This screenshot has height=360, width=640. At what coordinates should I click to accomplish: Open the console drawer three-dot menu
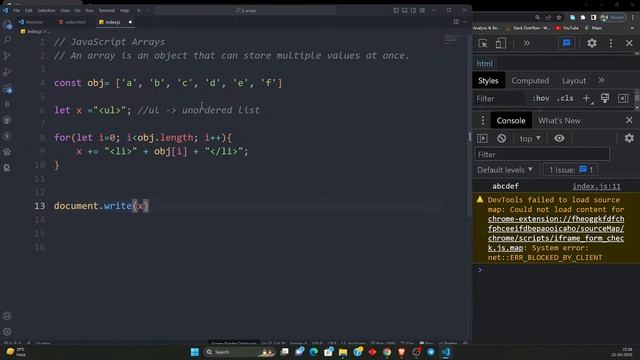pyautogui.click(x=483, y=120)
